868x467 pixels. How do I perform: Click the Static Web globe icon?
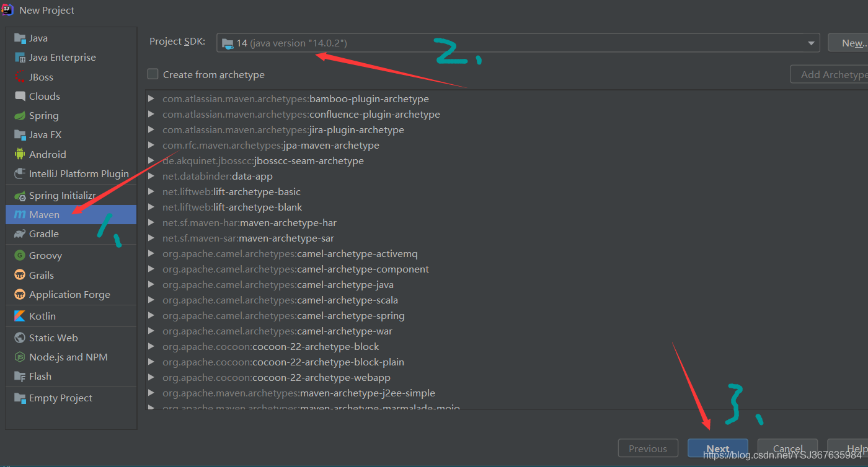tap(19, 338)
